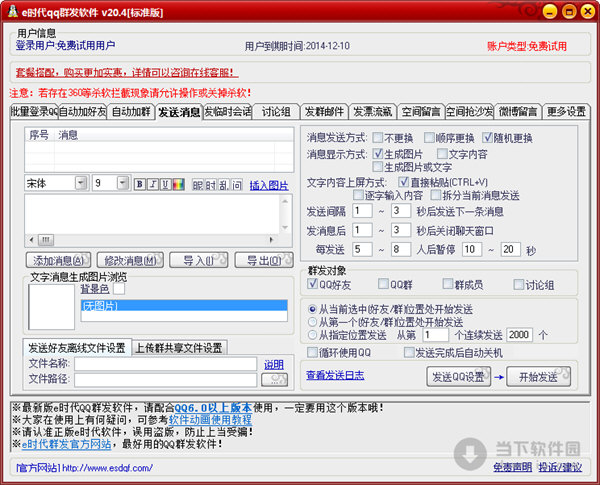This screenshot has width=600, height=485.
Task: Toggle bold formatting B button
Action: tap(140, 185)
